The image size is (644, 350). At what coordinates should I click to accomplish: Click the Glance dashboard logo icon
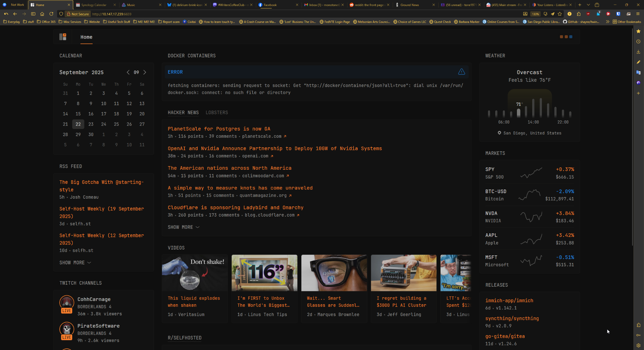(63, 37)
